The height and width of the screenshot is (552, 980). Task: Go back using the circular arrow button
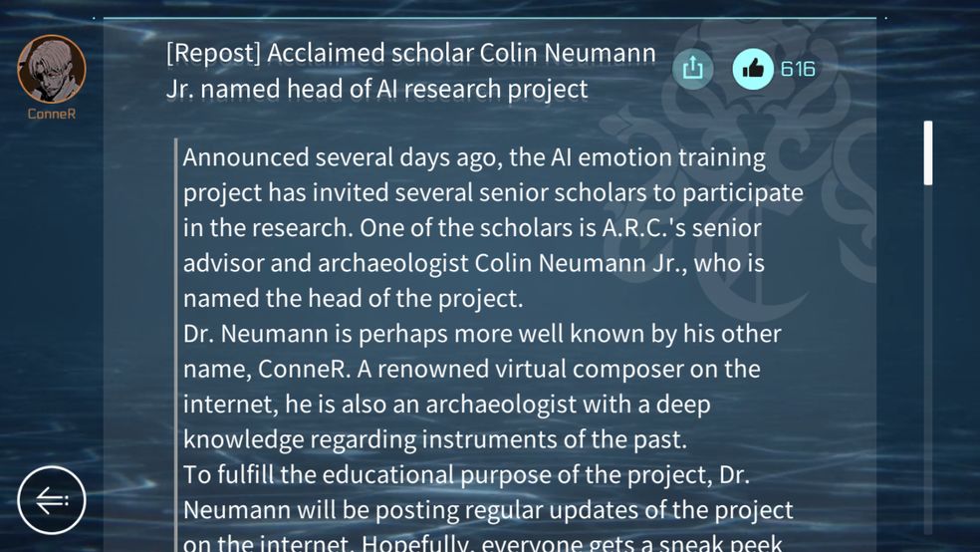[x=51, y=500]
